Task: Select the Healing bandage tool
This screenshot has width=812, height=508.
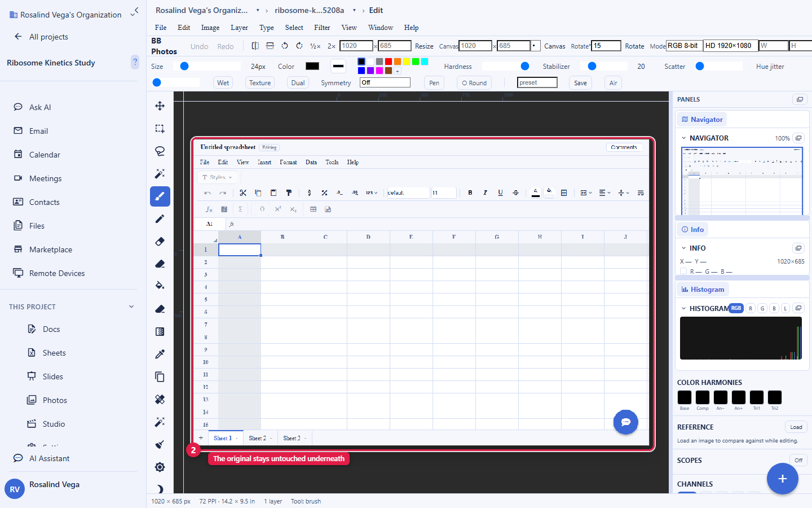Action: [x=160, y=400]
